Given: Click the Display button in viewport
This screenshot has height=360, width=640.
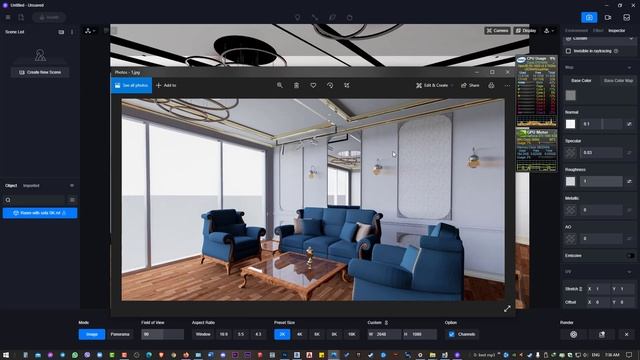Looking at the screenshot, I should (525, 31).
